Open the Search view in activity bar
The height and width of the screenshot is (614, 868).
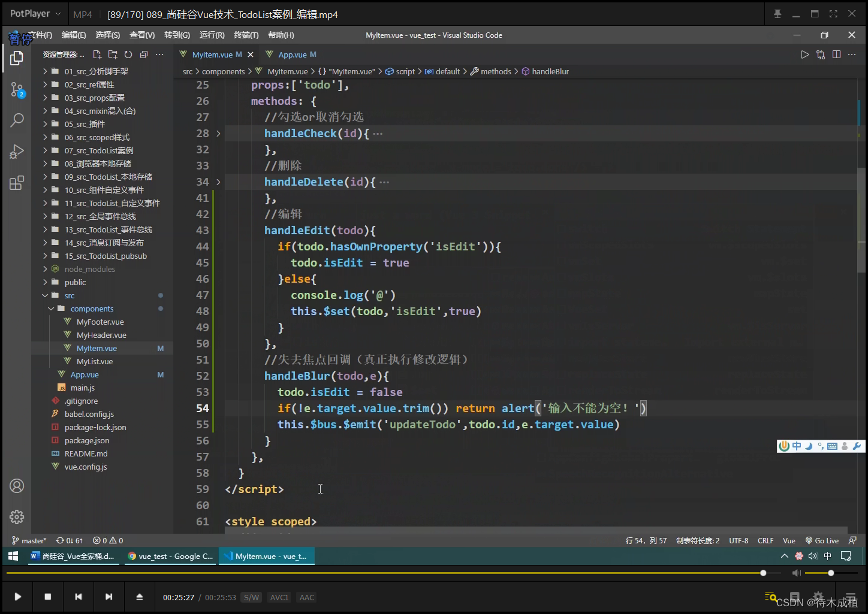pos(17,120)
